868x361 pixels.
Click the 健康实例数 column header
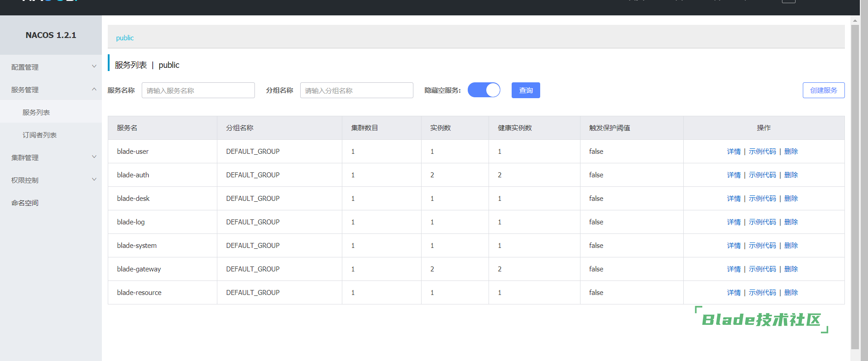click(534, 128)
